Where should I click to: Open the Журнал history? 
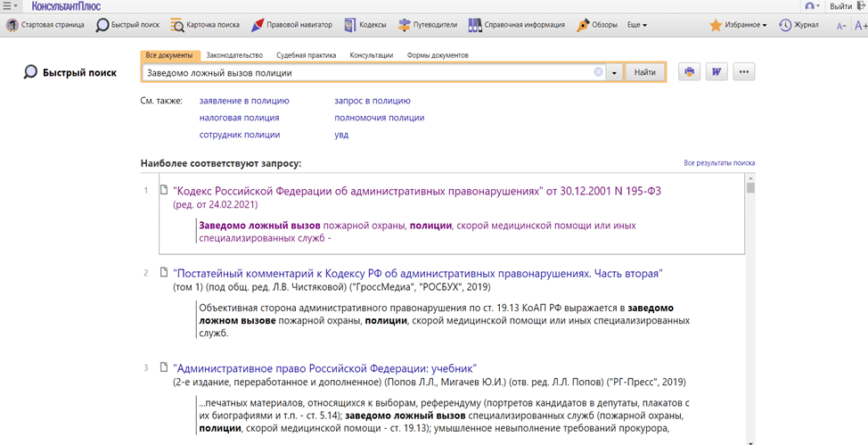coord(798,25)
